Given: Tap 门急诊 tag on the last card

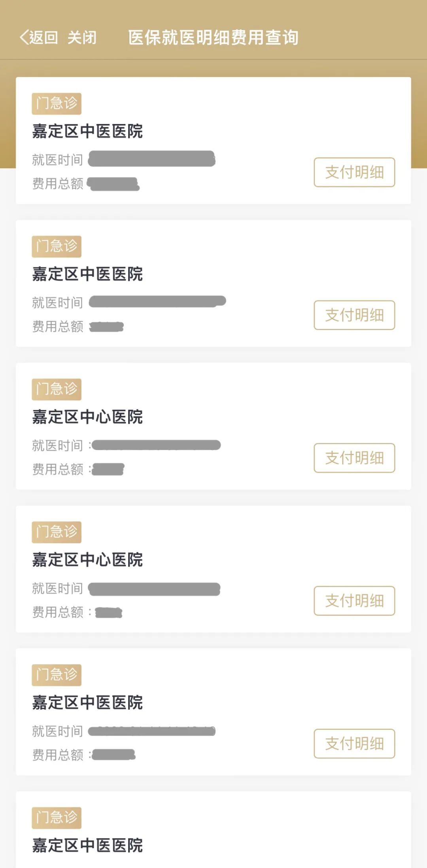Looking at the screenshot, I should (x=57, y=817).
